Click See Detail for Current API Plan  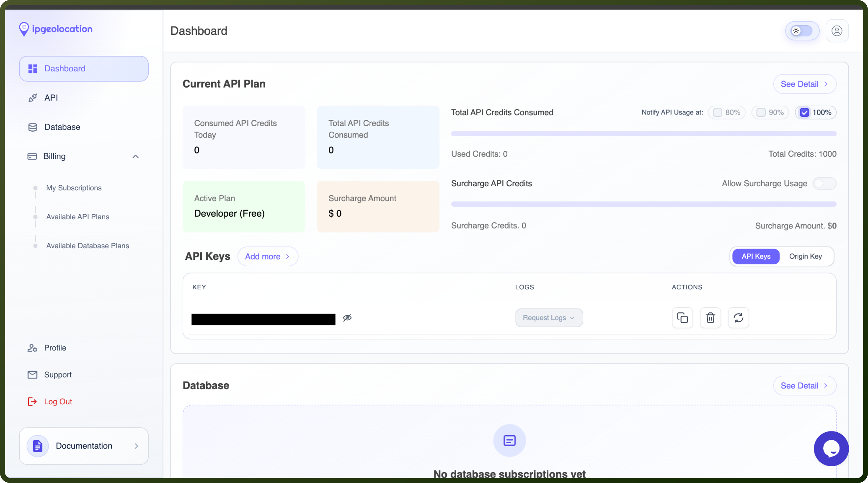(804, 84)
